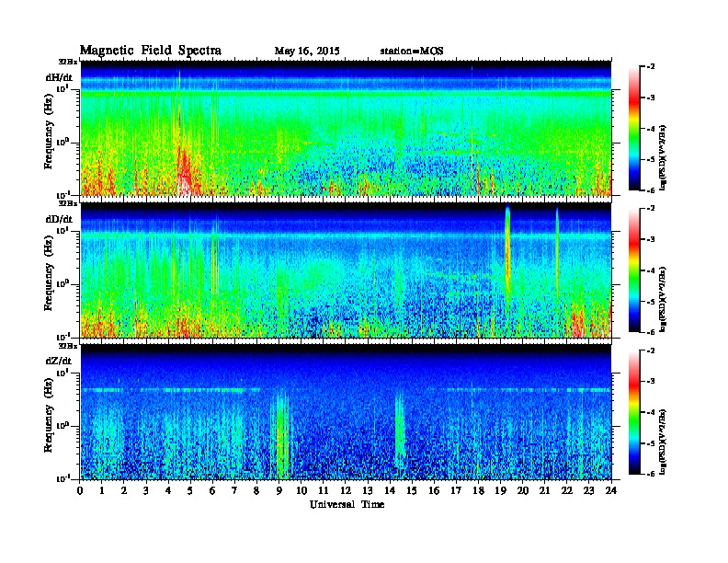Image resolution: width=728 pixels, height=563 pixels.
Task: Click the '32Hz' label atop the dH/dt panel
Action: pyautogui.click(x=67, y=62)
